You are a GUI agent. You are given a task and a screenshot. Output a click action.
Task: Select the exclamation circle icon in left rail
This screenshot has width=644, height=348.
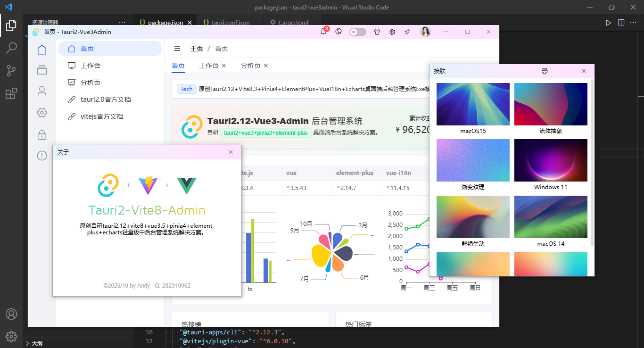pos(42,156)
